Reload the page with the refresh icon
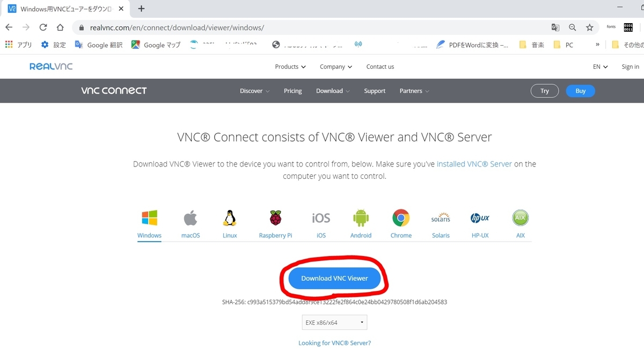The height and width of the screenshot is (349, 644). tap(43, 27)
